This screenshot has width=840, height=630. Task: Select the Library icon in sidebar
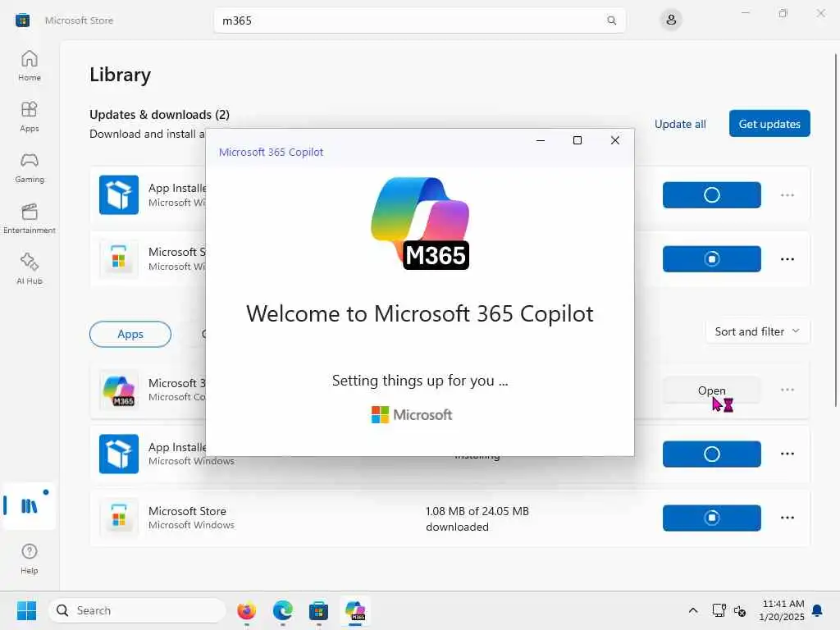[30, 505]
